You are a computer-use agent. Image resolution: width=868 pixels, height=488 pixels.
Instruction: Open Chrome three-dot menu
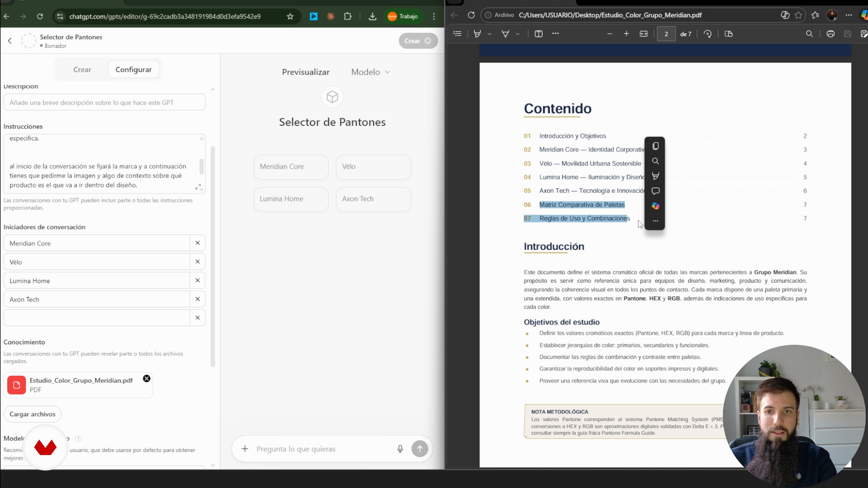coord(434,16)
